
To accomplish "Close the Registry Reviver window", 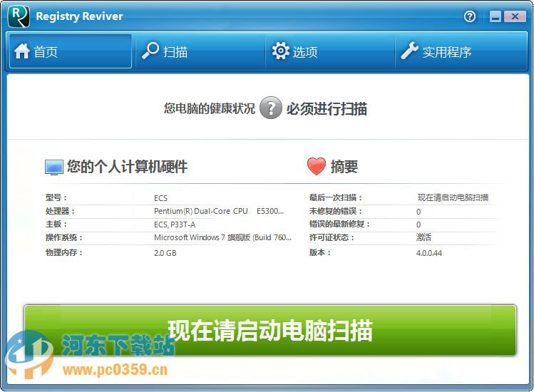I will [x=515, y=16].
